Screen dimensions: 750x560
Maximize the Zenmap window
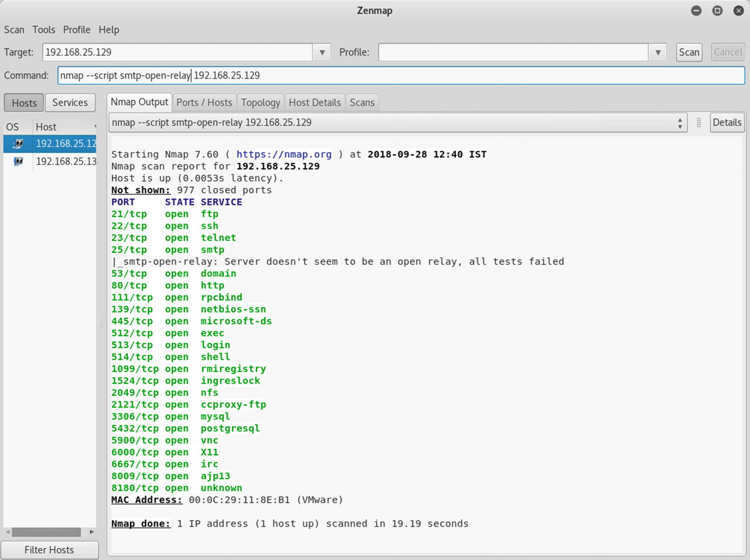click(x=717, y=11)
